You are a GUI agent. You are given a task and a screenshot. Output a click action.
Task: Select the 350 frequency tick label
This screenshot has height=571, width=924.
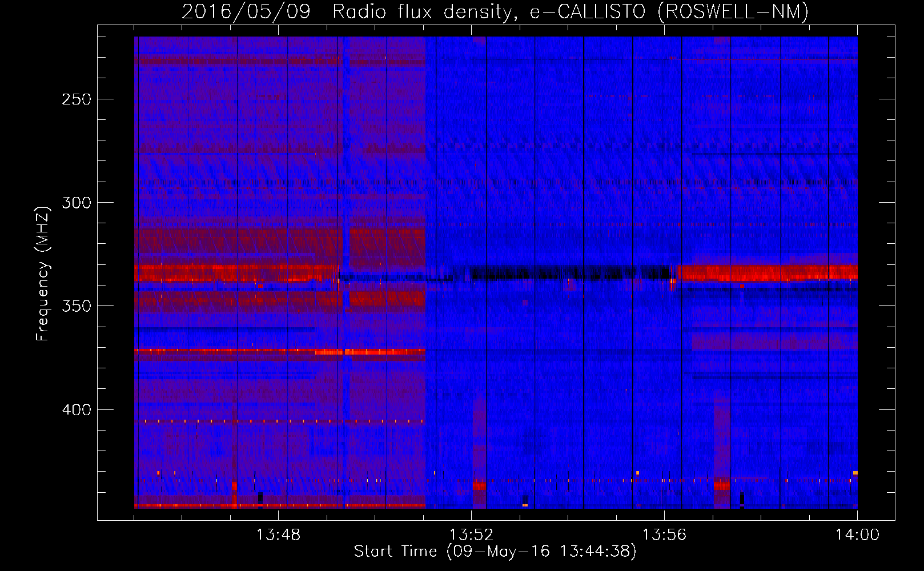pos(77,306)
